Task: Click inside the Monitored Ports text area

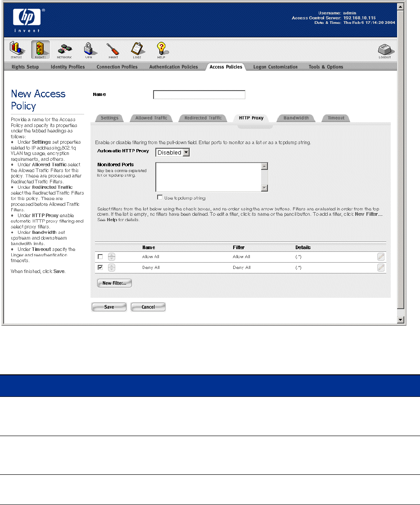Action: click(208, 177)
